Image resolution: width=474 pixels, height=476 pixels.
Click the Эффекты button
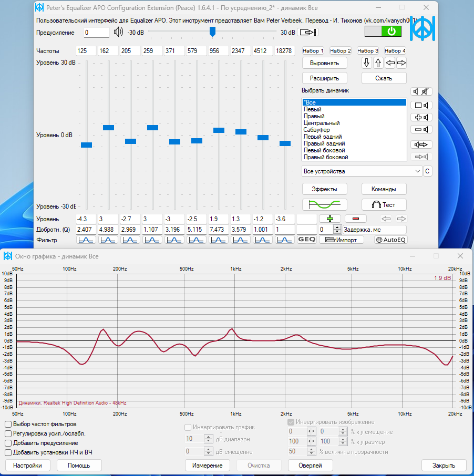(324, 189)
